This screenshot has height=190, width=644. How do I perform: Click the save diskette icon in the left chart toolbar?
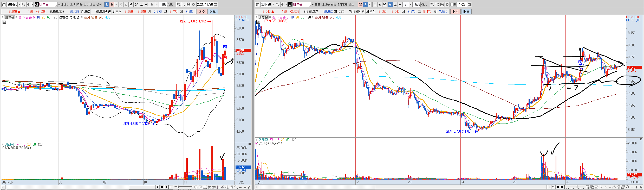tap(188, 4)
